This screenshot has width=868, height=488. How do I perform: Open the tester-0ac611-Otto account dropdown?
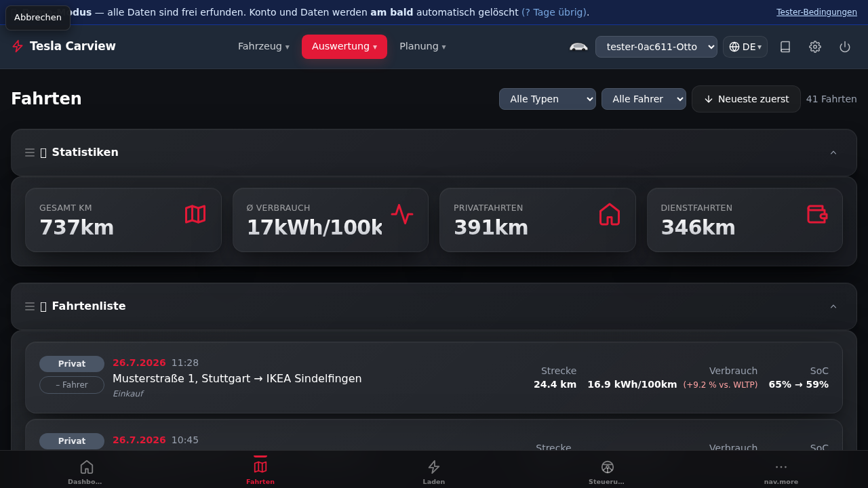pyautogui.click(x=656, y=47)
